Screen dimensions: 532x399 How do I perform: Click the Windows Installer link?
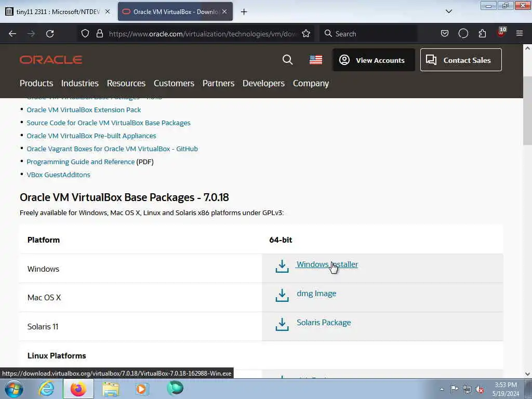click(327, 264)
